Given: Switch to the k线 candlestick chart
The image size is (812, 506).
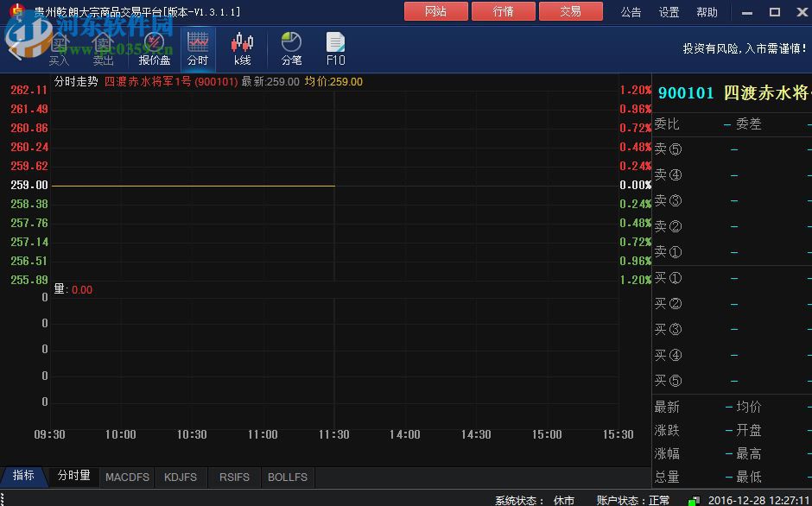Looking at the screenshot, I should pos(242,50).
